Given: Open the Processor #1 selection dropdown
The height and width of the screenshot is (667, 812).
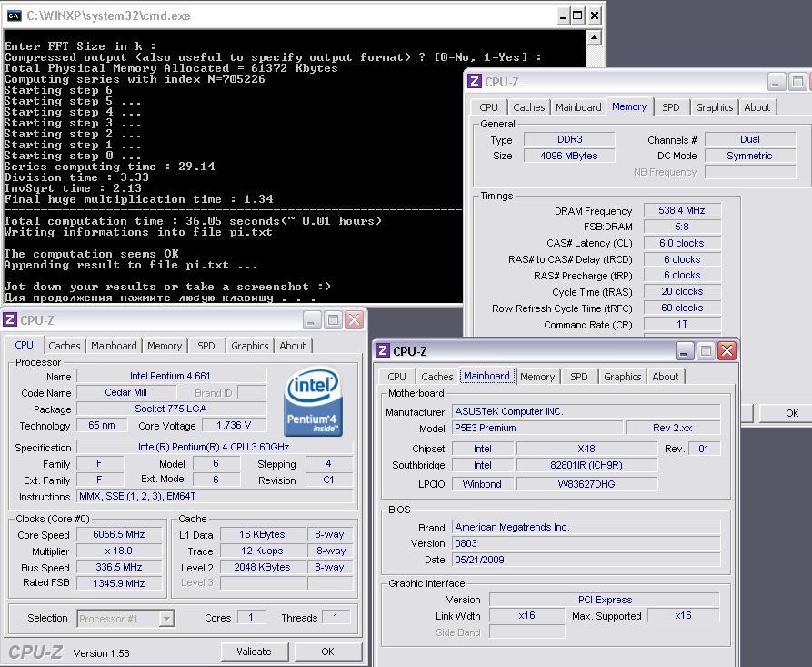Looking at the screenshot, I should point(166,618).
